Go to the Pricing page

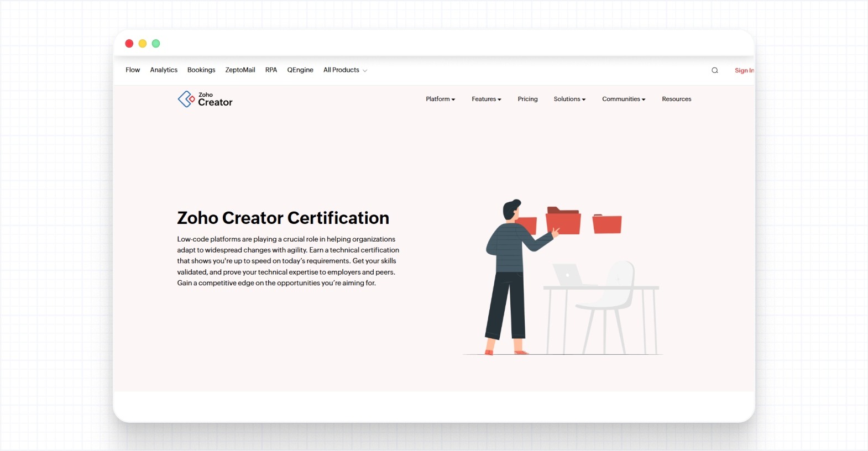pos(527,99)
